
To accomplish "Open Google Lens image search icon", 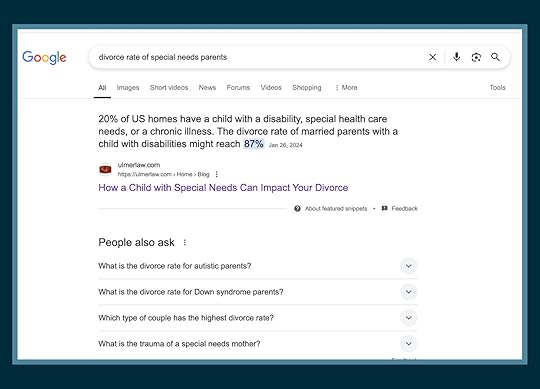I will pyautogui.click(x=476, y=57).
